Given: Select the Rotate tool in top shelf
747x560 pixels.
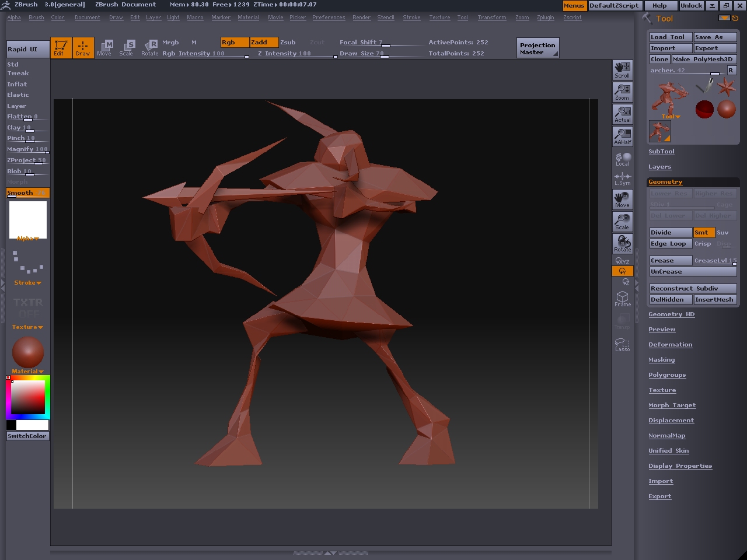Looking at the screenshot, I should [150, 48].
